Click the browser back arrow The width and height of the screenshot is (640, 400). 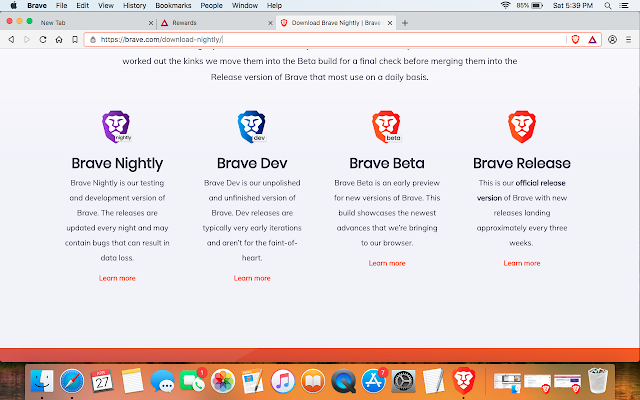click(x=11, y=40)
